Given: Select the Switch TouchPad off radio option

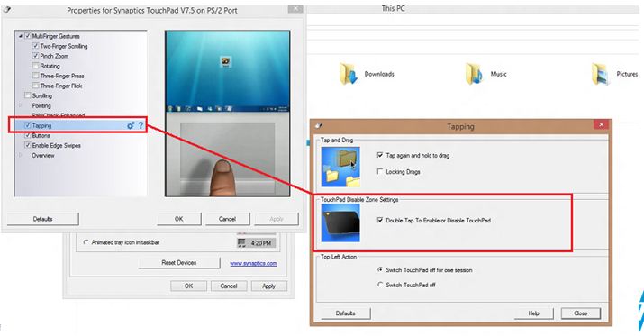Looking at the screenshot, I should click(x=380, y=285).
